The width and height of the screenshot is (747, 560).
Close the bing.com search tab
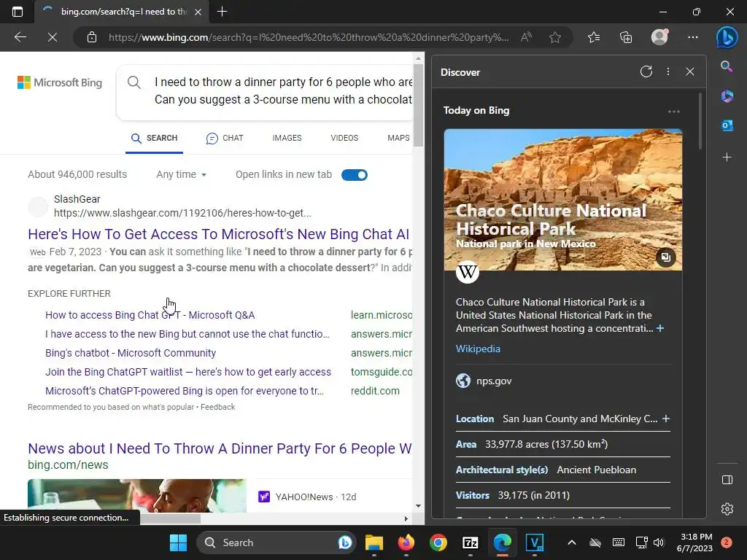click(x=198, y=12)
